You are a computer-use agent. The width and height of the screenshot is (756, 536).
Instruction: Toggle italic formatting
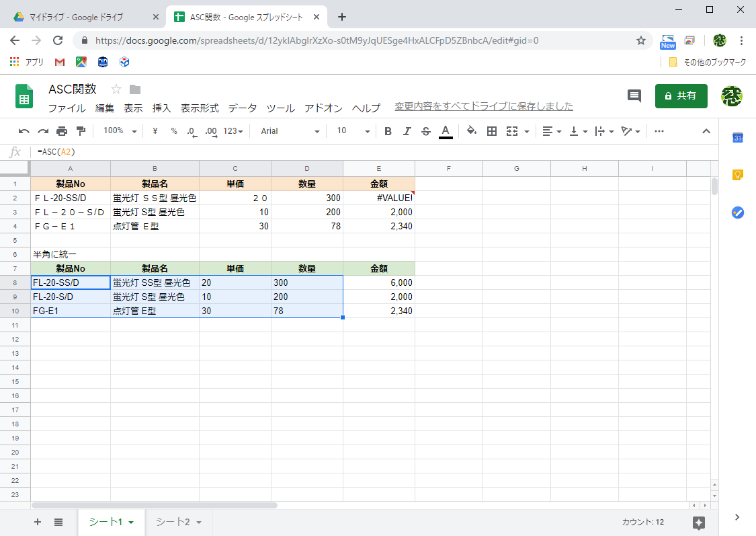point(407,131)
